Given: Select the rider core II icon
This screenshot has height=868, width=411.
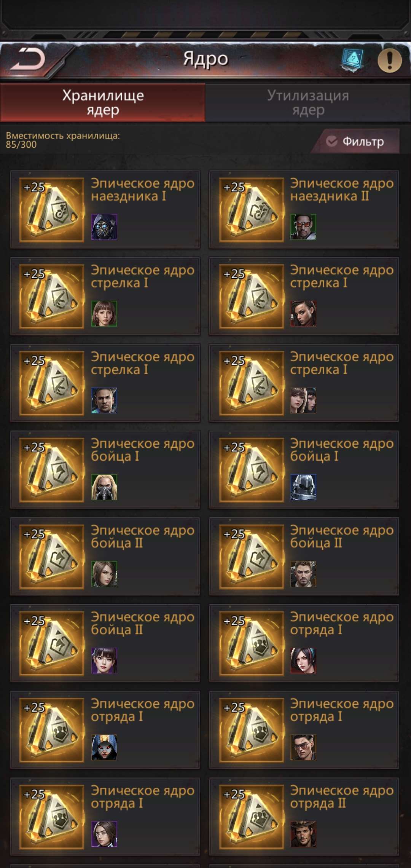Looking at the screenshot, I should coord(252,210).
